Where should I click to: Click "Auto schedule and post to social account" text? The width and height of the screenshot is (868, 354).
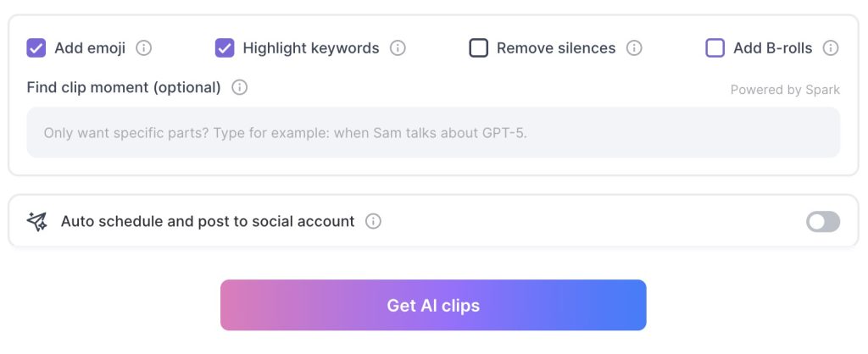[x=208, y=222]
